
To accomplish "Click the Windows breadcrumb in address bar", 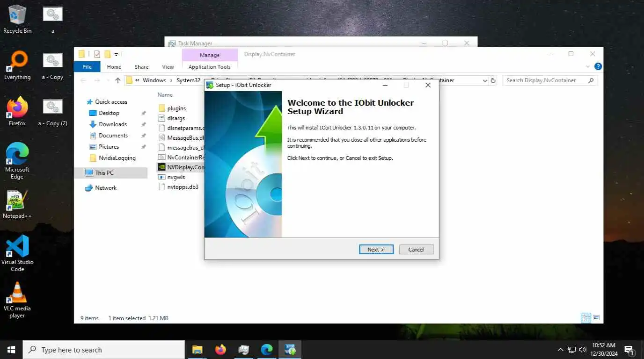I will (154, 80).
